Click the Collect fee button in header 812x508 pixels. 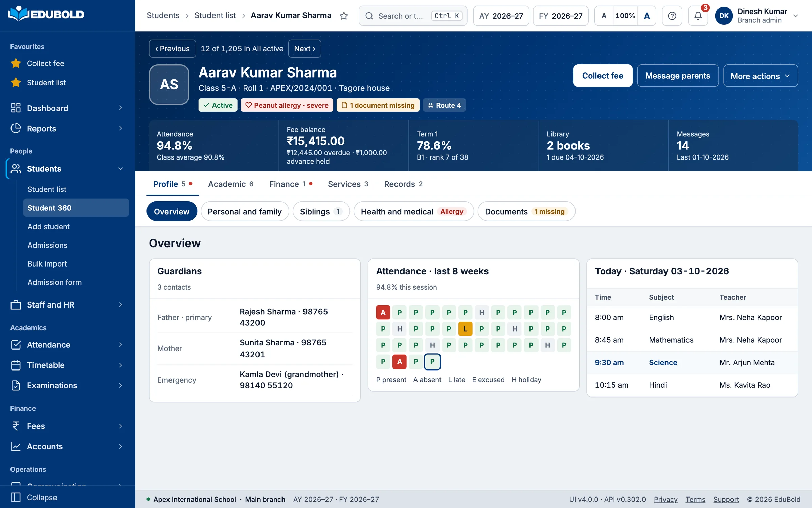pyautogui.click(x=603, y=76)
